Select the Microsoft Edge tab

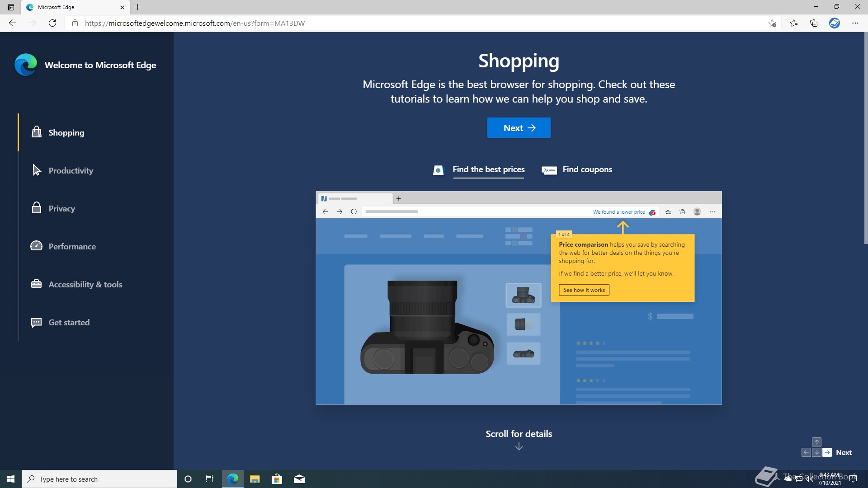75,7
